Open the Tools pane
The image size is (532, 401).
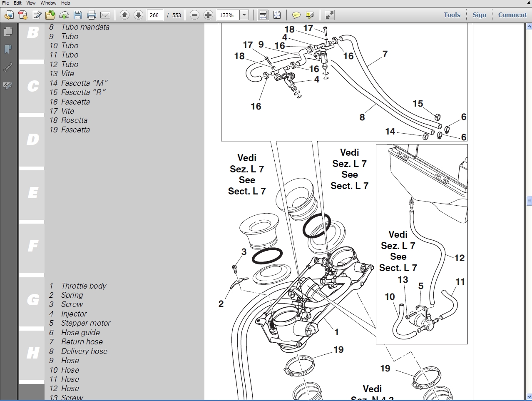click(x=452, y=15)
